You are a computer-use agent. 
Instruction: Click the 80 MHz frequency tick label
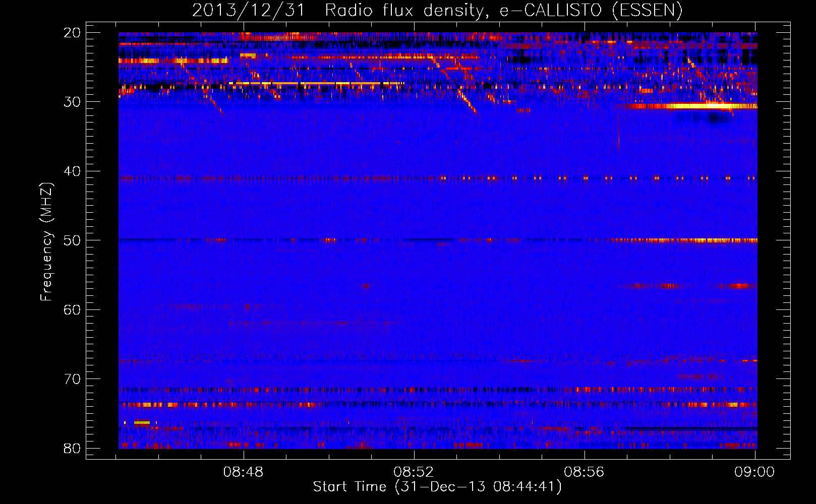pyautogui.click(x=72, y=448)
